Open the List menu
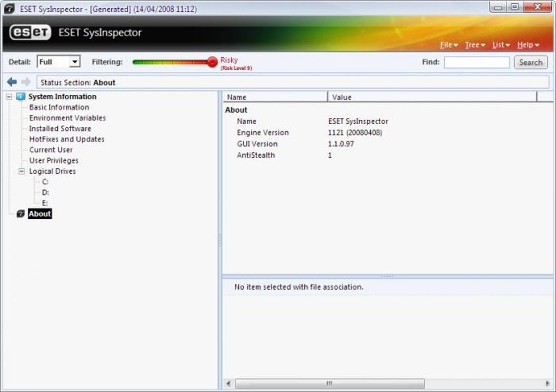Screen dimensions: 556x392 [x=501, y=45]
